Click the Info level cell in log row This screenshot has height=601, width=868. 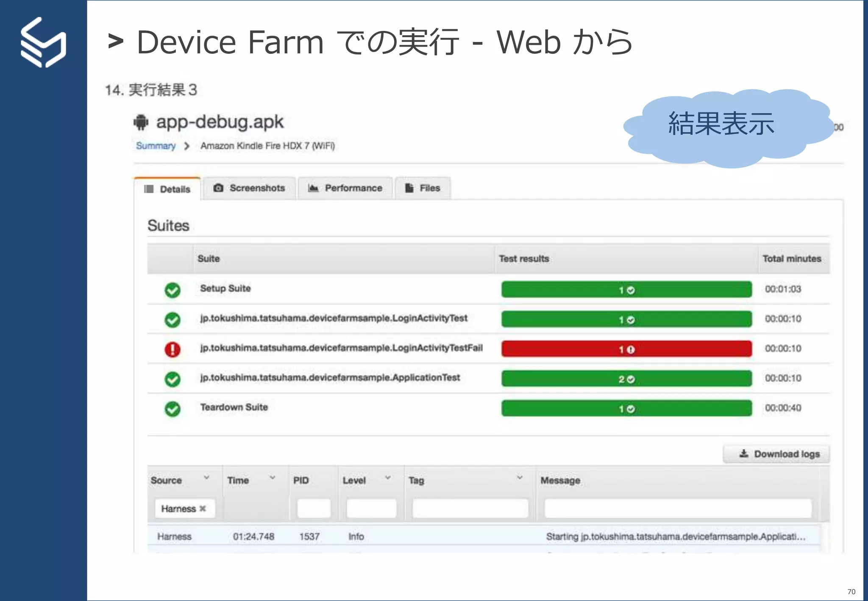356,537
